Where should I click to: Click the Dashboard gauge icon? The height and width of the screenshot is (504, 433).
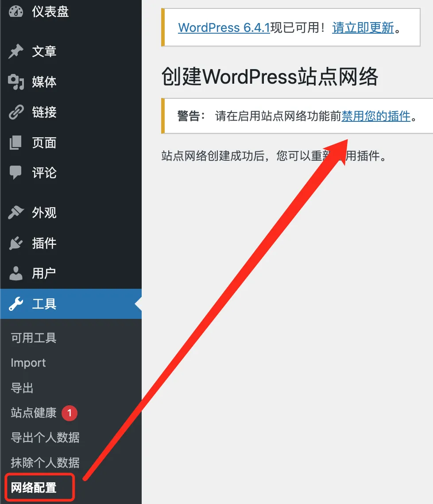coord(16,12)
